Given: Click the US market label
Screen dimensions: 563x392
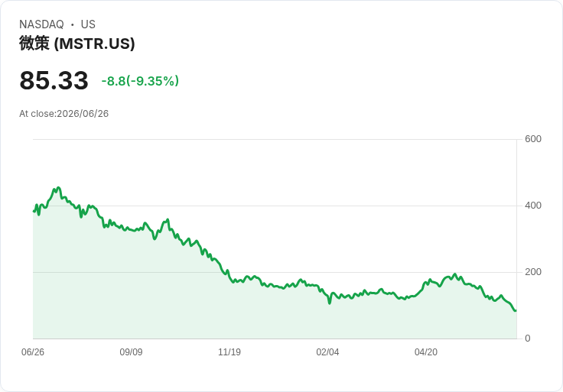Looking at the screenshot, I should coord(88,24).
